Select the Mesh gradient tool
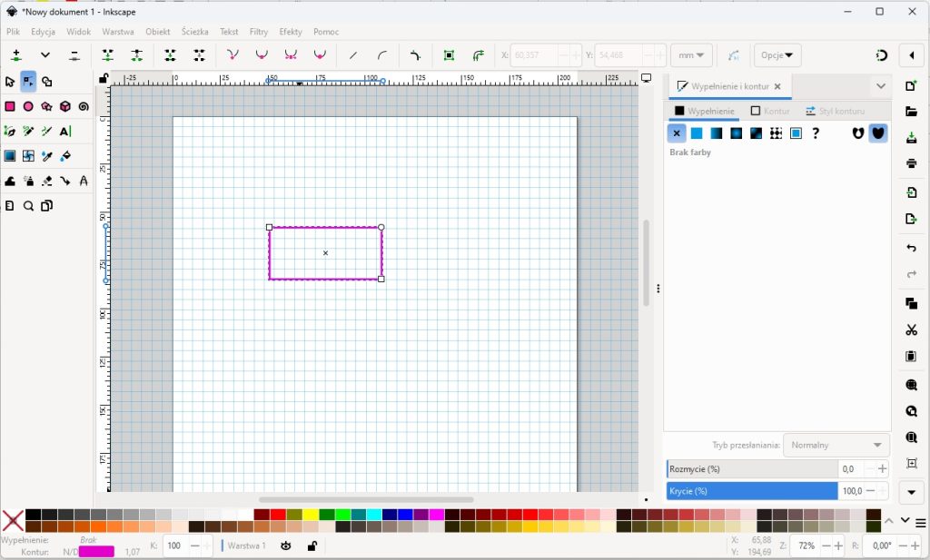The width and height of the screenshot is (930, 560). click(x=28, y=156)
